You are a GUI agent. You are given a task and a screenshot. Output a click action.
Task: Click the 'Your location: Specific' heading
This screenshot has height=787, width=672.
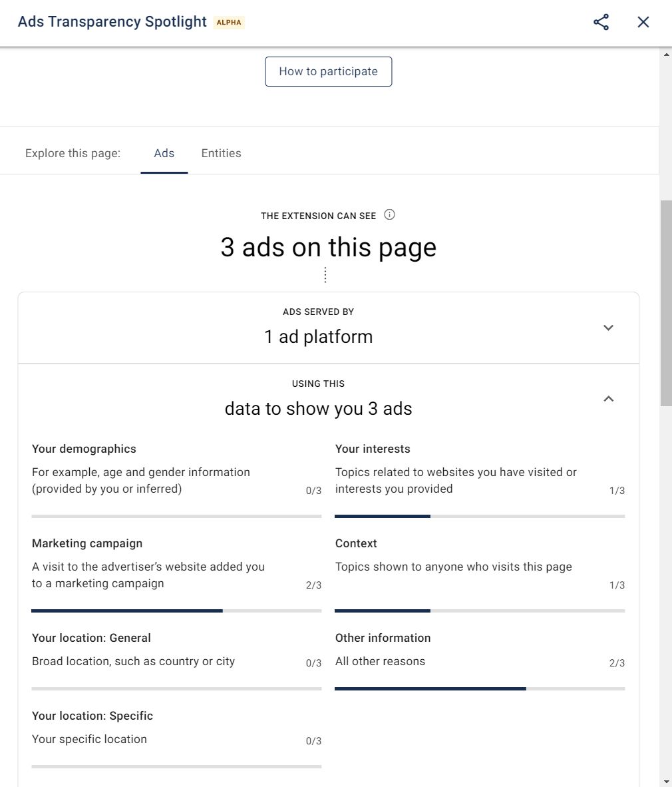pyautogui.click(x=92, y=716)
